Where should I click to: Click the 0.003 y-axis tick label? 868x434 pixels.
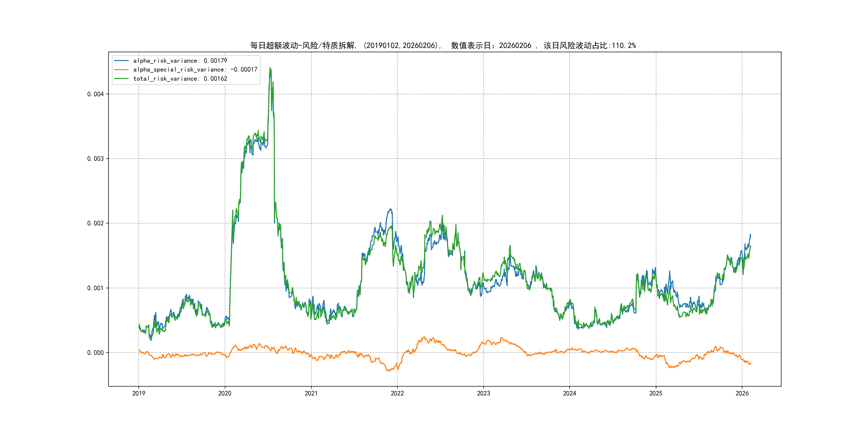pos(95,159)
